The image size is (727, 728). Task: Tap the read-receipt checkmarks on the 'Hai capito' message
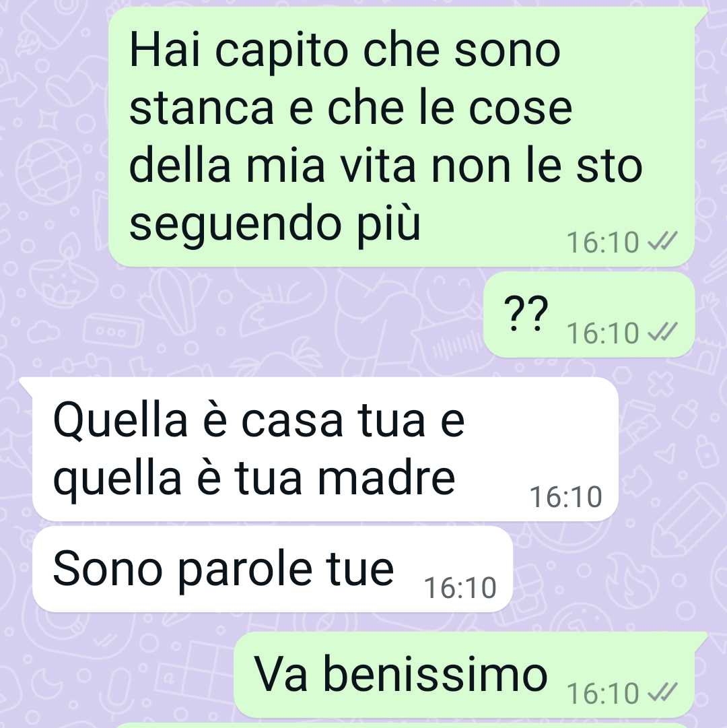[x=662, y=241]
